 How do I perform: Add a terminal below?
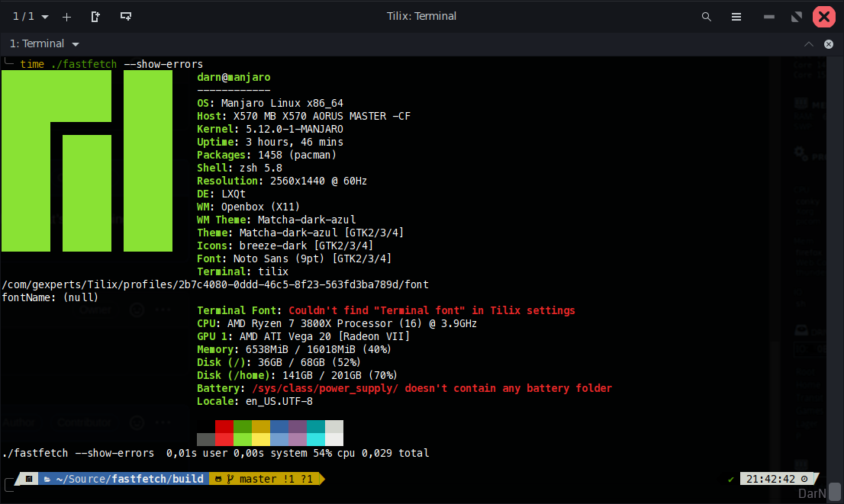[x=125, y=16]
